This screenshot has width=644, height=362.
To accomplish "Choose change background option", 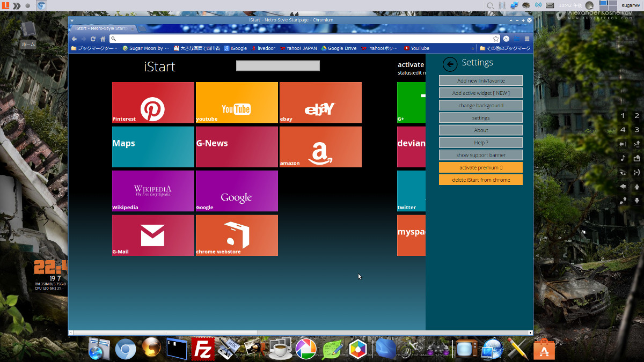I will click(481, 105).
